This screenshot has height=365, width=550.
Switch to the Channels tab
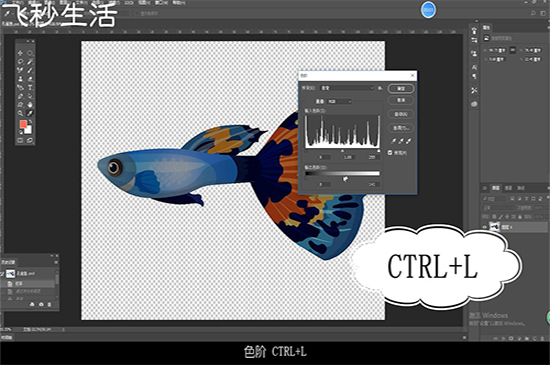coord(508,188)
